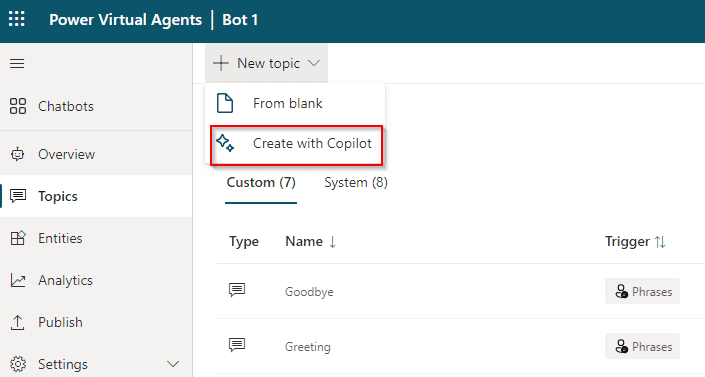The width and height of the screenshot is (705, 377).
Task: Click the Topics chat bubble icon
Action: pos(18,196)
